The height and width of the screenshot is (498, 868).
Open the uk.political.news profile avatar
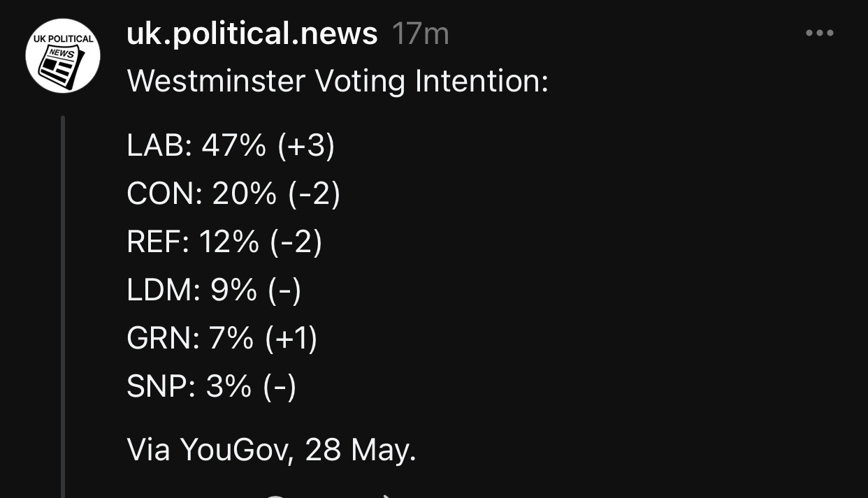(x=63, y=56)
